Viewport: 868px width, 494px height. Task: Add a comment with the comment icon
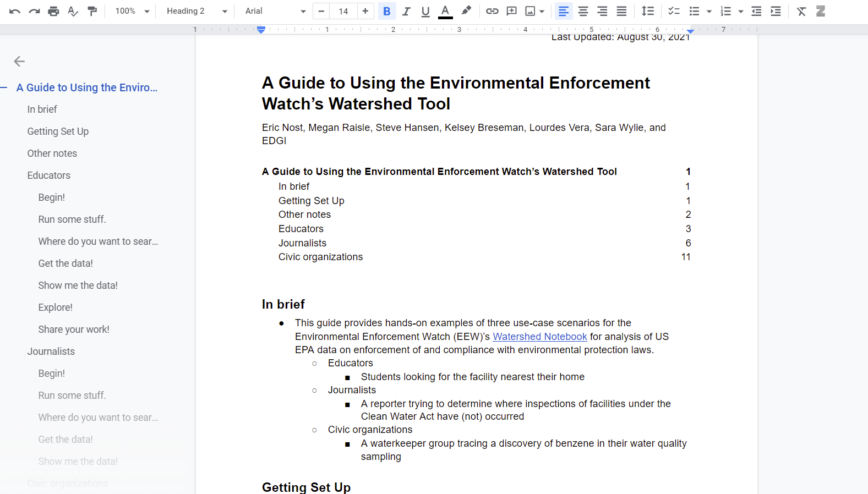tap(511, 11)
